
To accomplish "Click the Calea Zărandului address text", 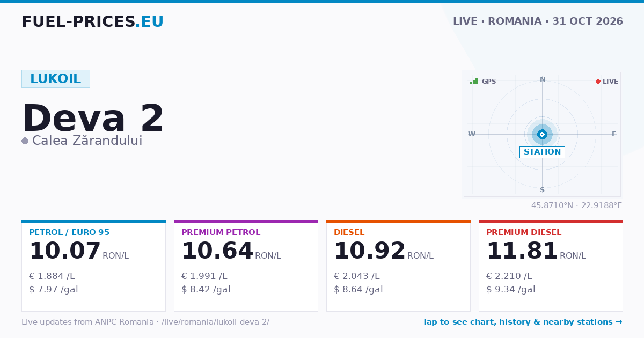I will pos(87,141).
